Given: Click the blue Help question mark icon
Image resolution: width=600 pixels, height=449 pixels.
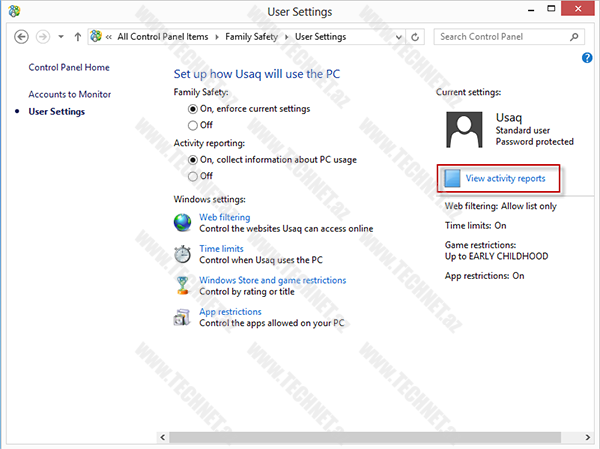Looking at the screenshot, I should [587, 58].
